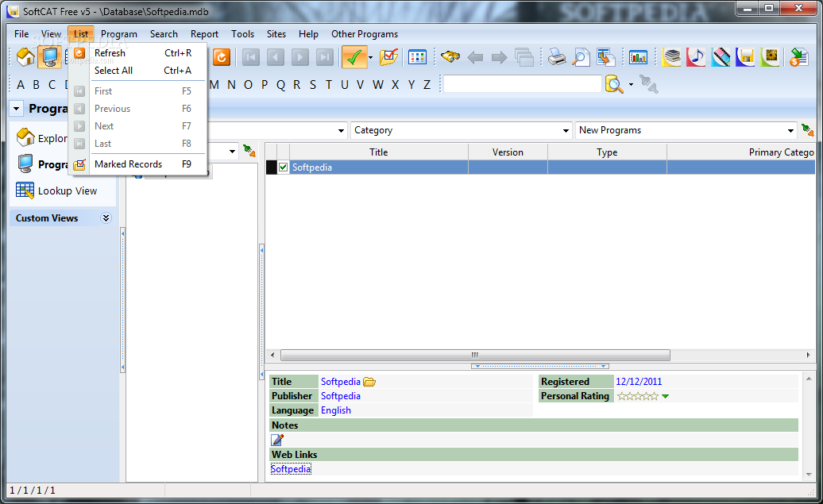
Task: Click the Version column header
Action: coord(508,152)
